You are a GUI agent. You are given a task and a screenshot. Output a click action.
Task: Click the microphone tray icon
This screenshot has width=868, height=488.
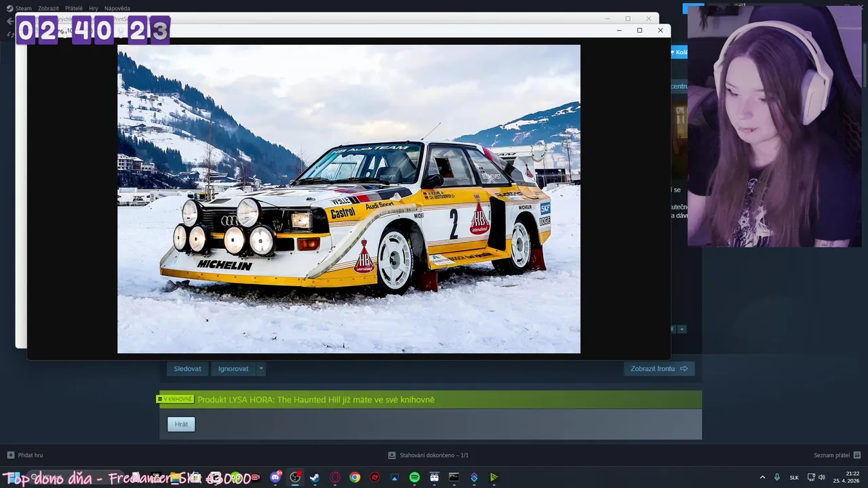coord(777,477)
